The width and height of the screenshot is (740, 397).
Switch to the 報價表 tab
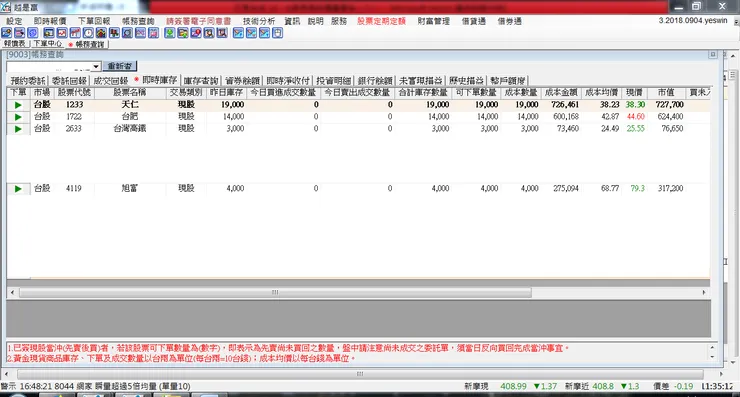[x=15, y=43]
